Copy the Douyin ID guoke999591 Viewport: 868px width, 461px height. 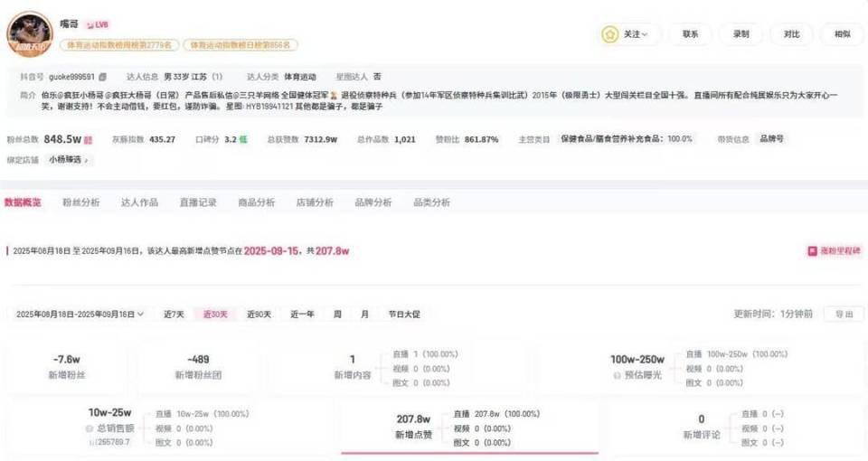103,77
